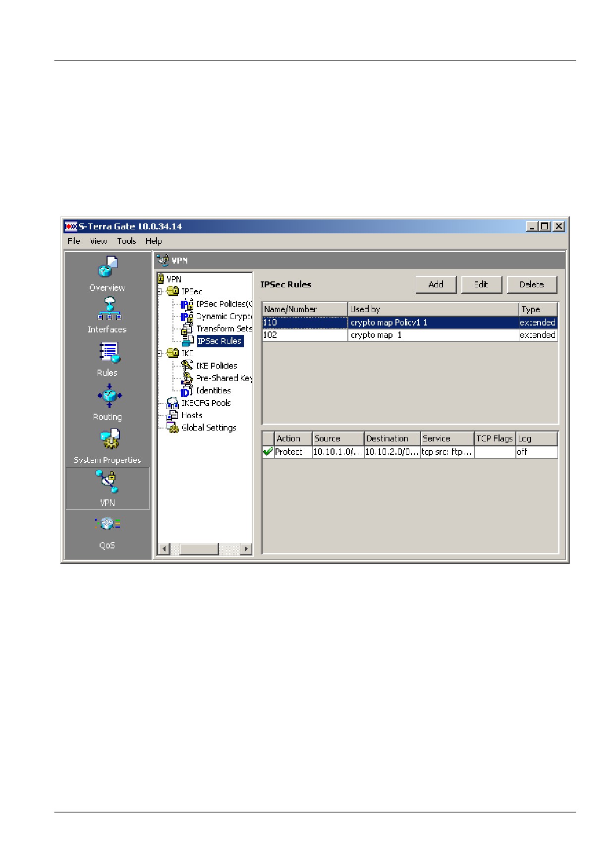Click the TCP Flags column header

[495, 438]
